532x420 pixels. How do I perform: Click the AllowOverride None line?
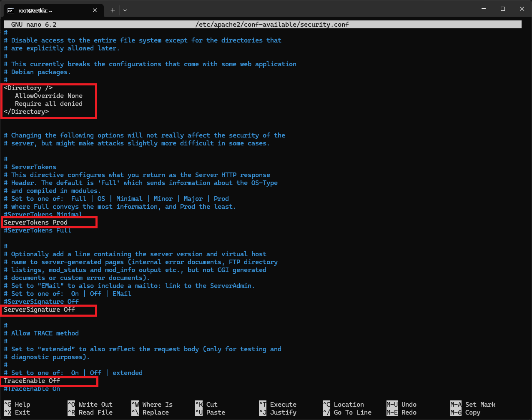(49, 96)
